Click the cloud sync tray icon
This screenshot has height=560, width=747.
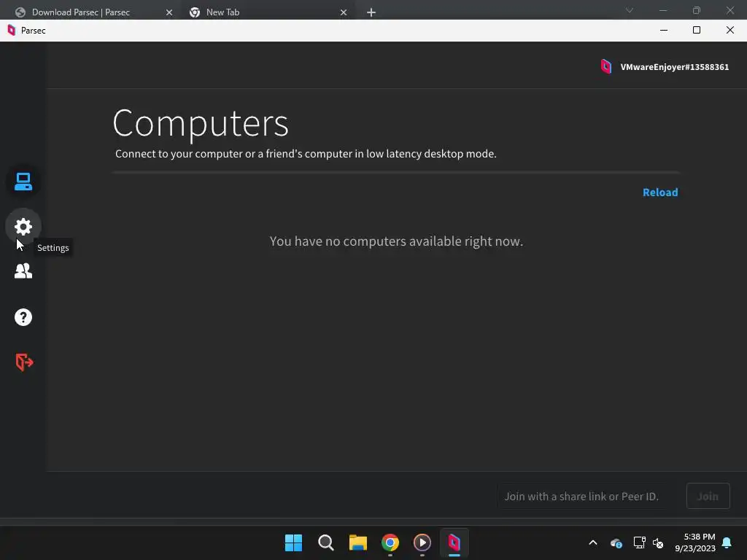tap(616, 542)
